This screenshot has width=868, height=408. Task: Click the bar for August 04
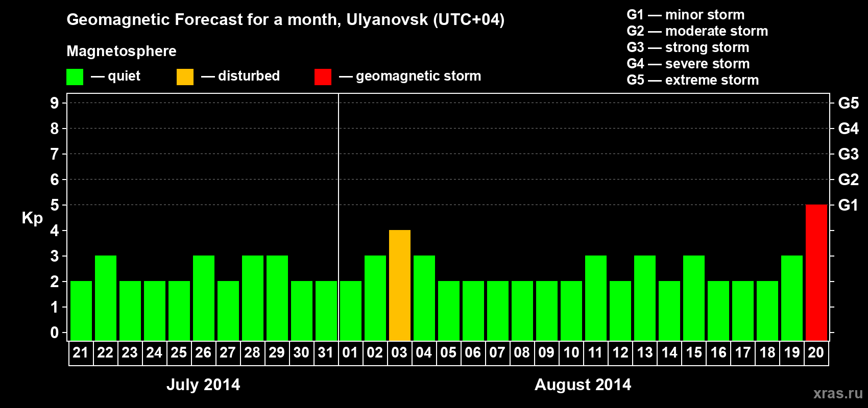pos(424,298)
